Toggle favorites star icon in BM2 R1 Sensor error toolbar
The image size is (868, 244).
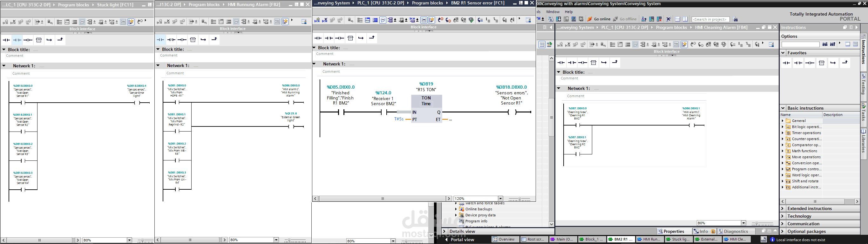pos(431,20)
